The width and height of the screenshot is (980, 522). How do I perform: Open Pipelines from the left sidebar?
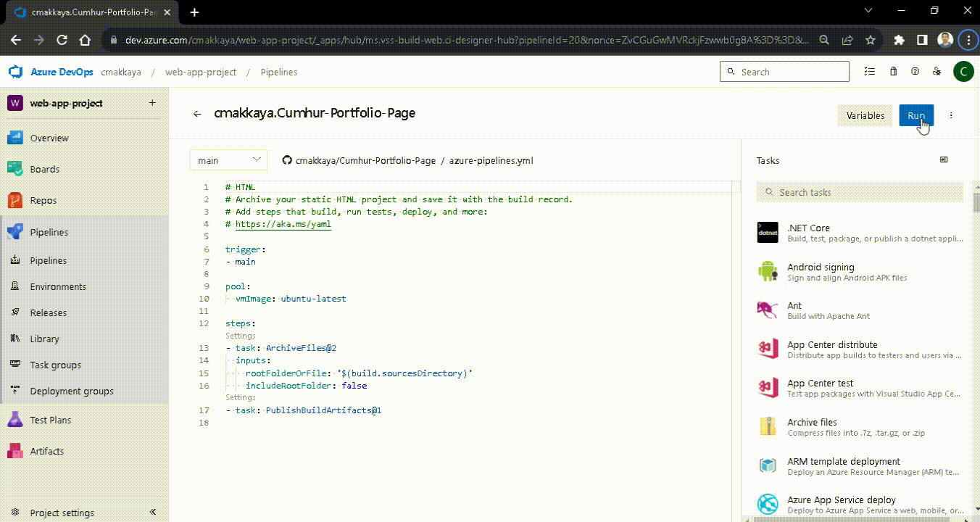(49, 231)
